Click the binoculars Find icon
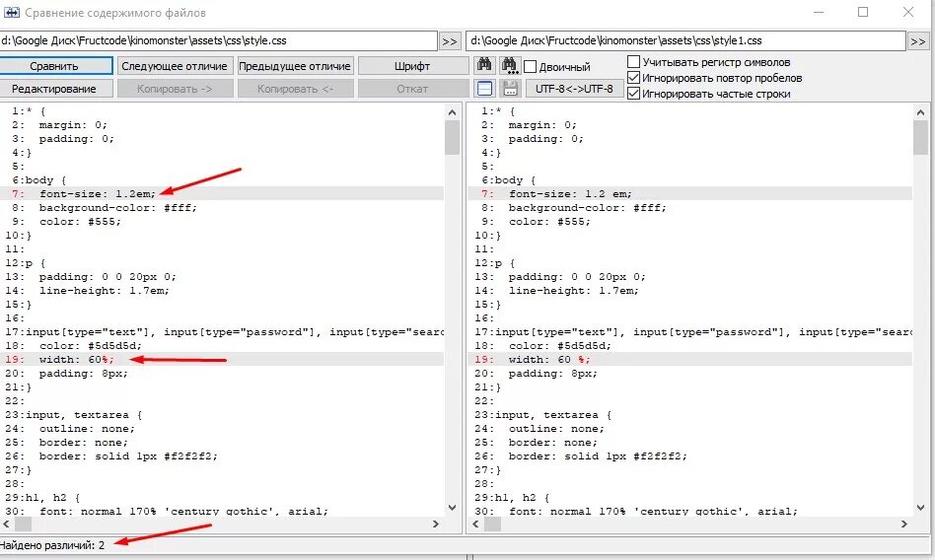Screen dimensions: 935x560 tap(485, 65)
